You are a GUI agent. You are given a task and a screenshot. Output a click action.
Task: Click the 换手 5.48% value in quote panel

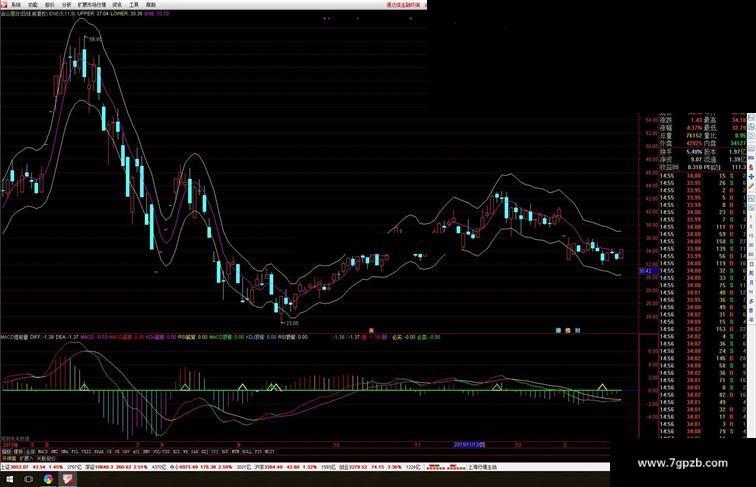click(x=695, y=151)
